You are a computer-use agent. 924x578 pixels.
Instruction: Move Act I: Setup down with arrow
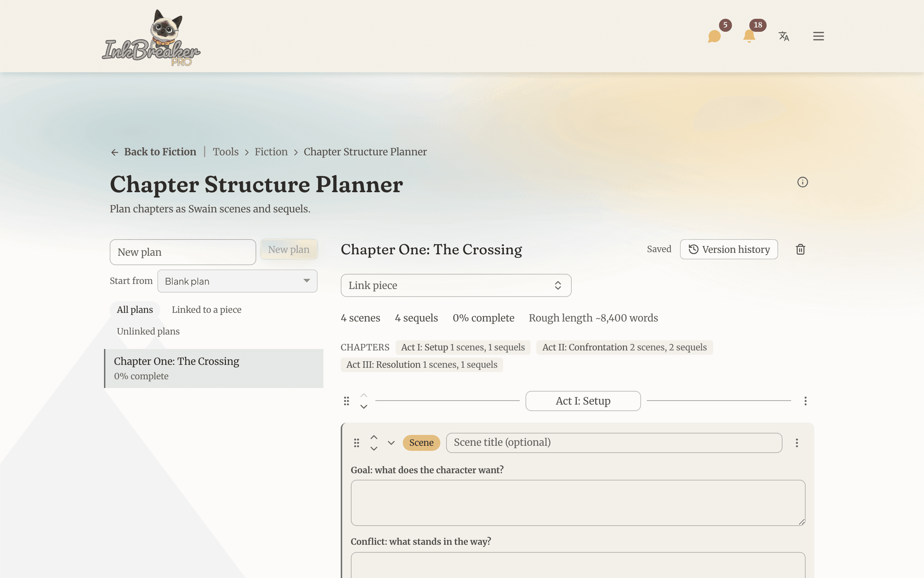point(364,407)
